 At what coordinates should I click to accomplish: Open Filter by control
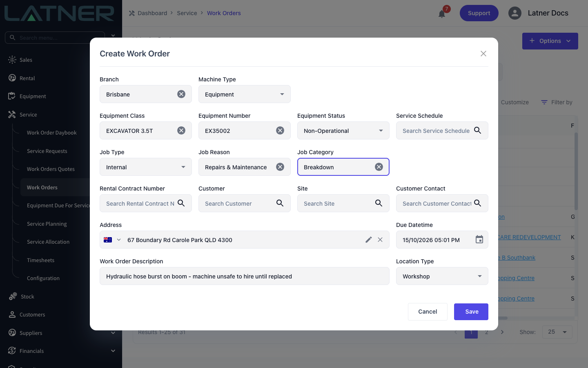click(x=557, y=102)
